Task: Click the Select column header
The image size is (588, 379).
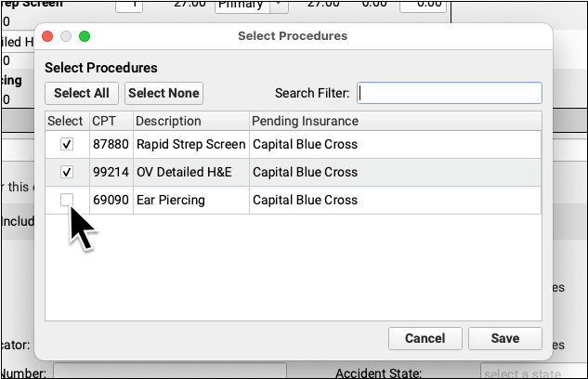Action: point(66,122)
